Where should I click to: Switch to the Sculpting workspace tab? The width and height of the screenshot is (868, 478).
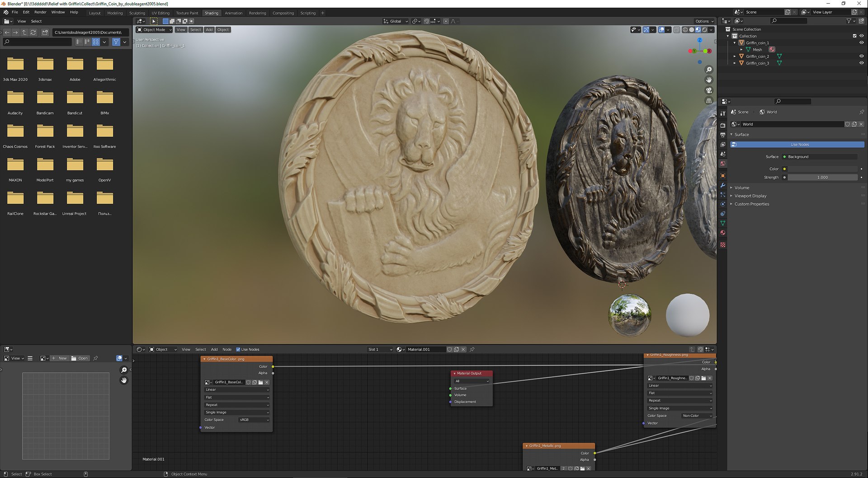pos(137,13)
